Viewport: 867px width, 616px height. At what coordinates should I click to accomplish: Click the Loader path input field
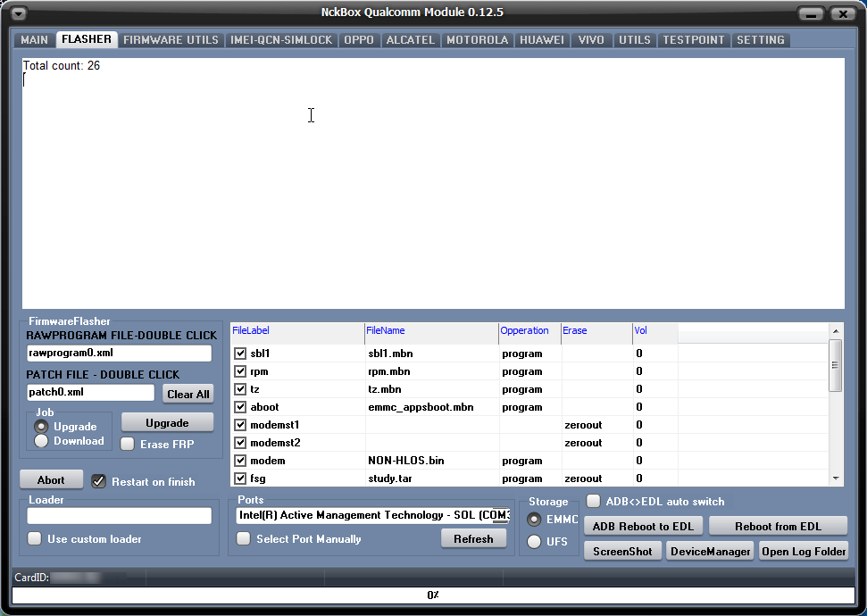pos(120,516)
